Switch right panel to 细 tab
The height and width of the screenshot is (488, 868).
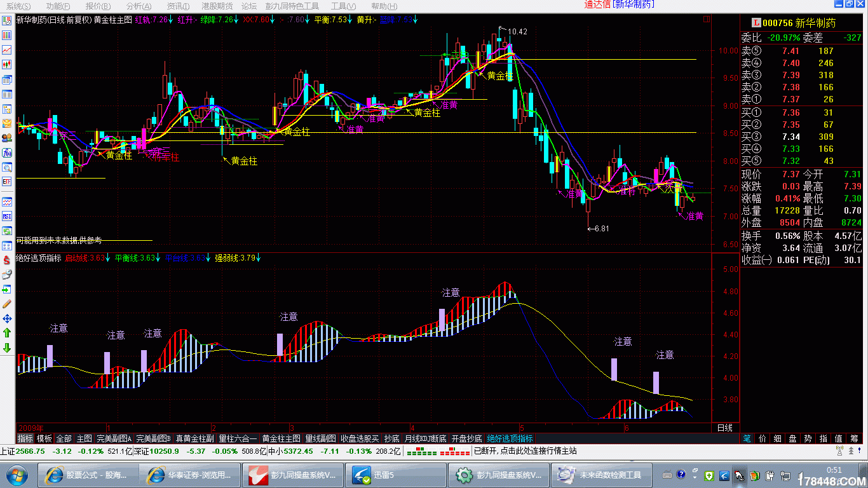click(x=778, y=438)
